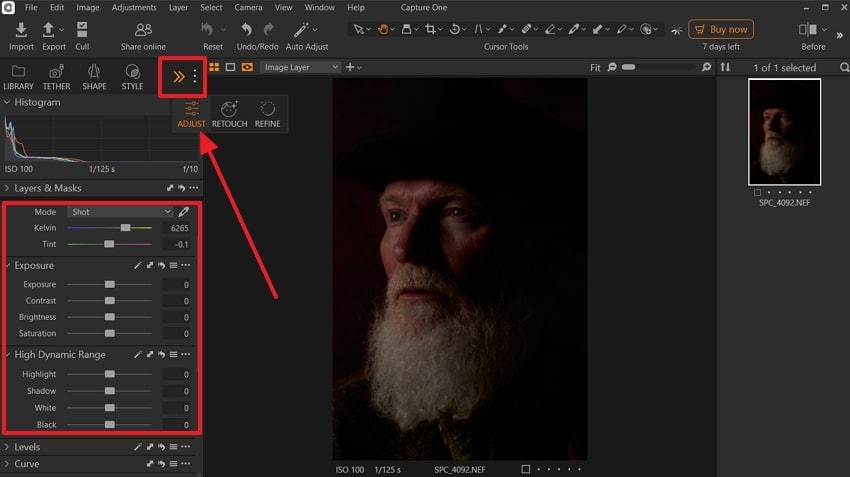850x477 pixels.
Task: Open the Retouch tool tab
Action: pos(229,114)
